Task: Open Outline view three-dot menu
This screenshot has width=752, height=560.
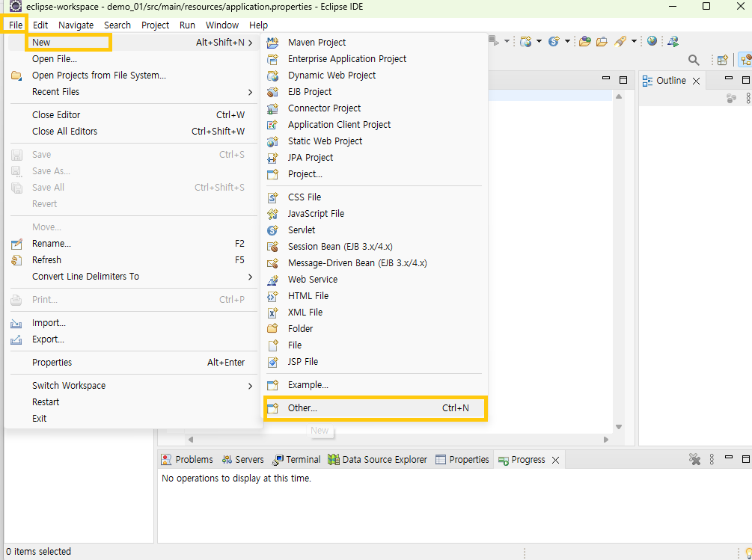Action: coord(749,99)
